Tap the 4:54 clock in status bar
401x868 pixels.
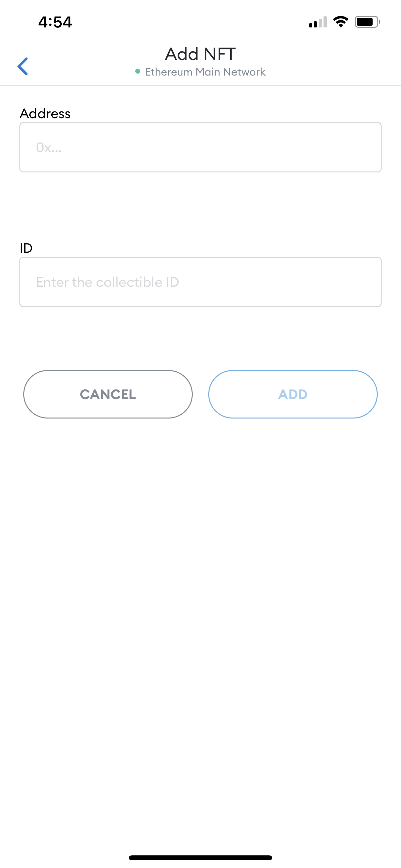coord(55,22)
